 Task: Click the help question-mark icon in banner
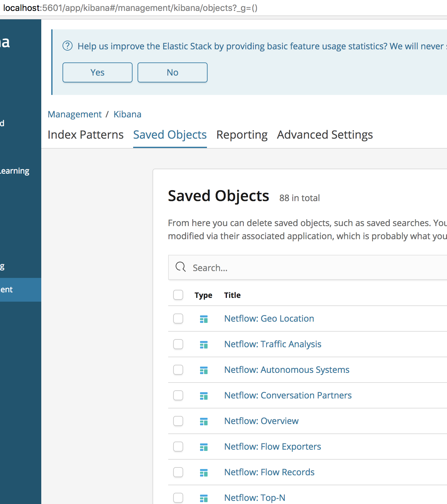[x=68, y=46]
